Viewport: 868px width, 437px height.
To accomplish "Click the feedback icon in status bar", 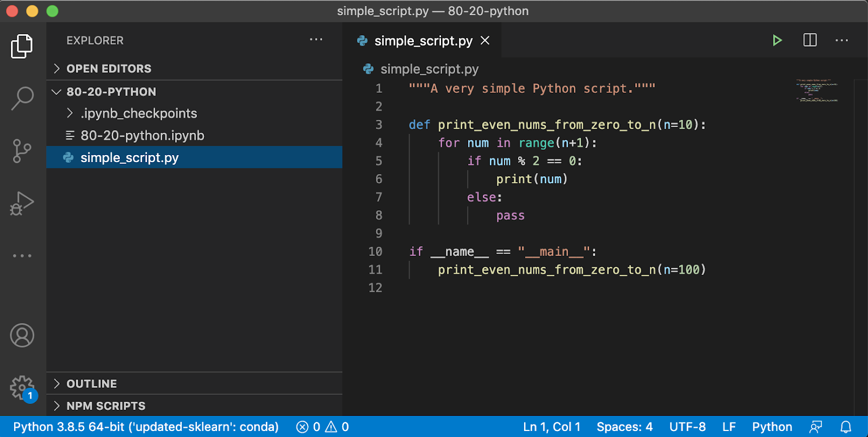I will pos(815,427).
